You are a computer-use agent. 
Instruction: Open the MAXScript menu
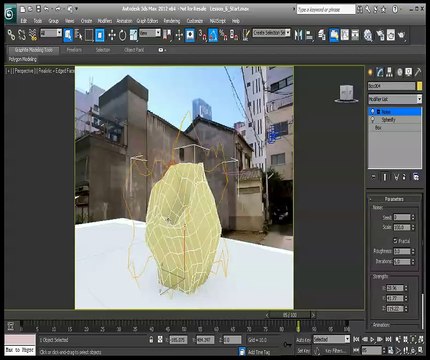tap(217, 21)
